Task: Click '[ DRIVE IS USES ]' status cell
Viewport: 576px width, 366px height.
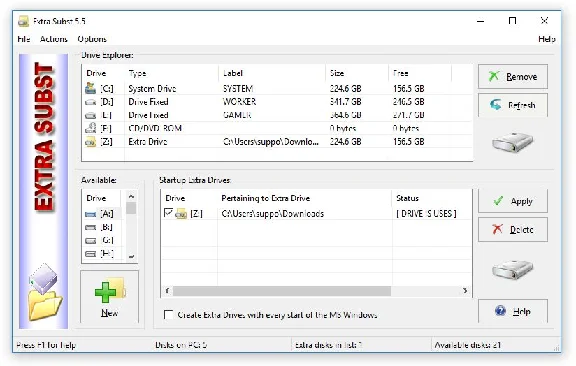Action: point(426,214)
